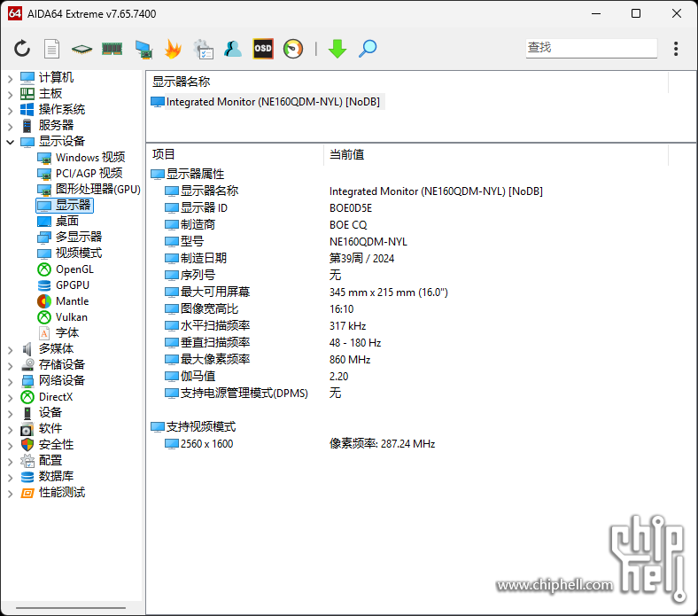Click the Vulkan tree icon
The width and height of the screenshot is (698, 616).
coord(44,317)
